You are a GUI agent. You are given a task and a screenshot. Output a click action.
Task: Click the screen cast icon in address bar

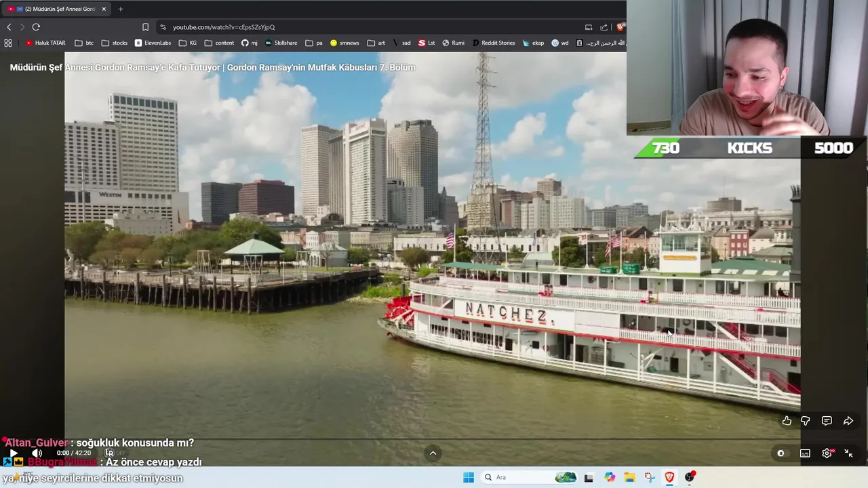(x=589, y=27)
